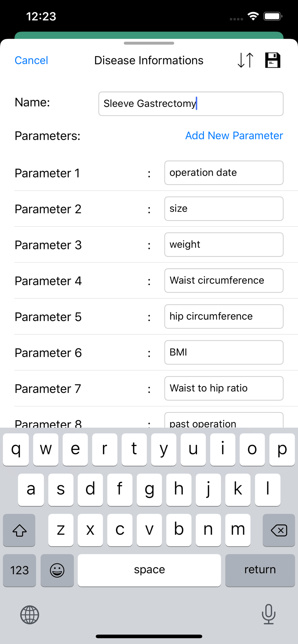Tap the globe language switch icon
298x644 pixels.
click(30, 615)
